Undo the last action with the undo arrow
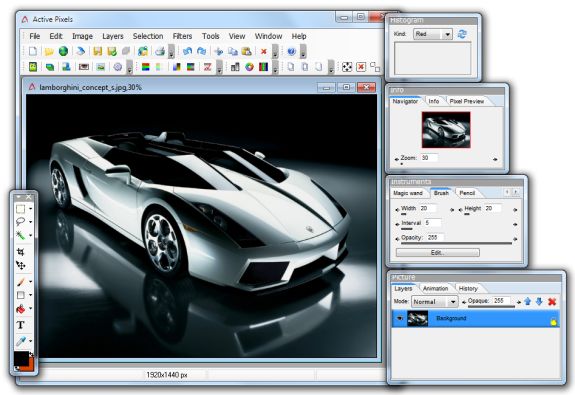 (187, 51)
